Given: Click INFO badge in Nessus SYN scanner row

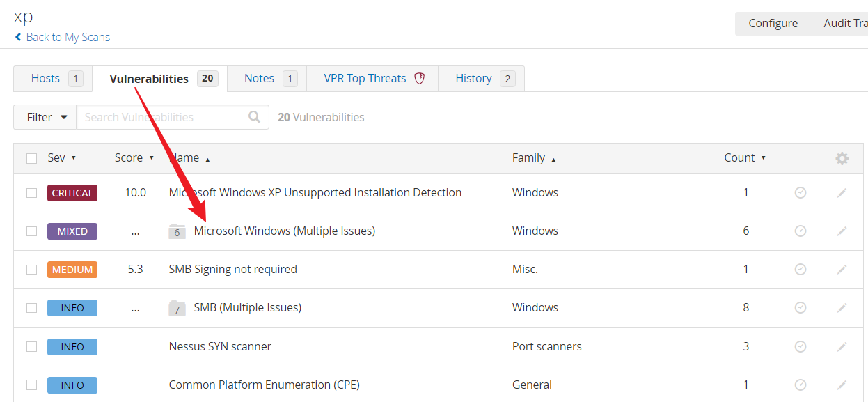Looking at the screenshot, I should pos(72,347).
